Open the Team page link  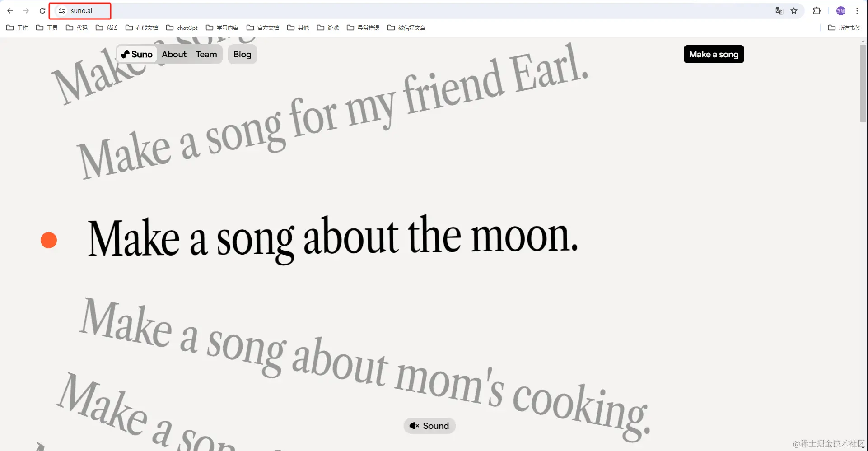point(206,54)
